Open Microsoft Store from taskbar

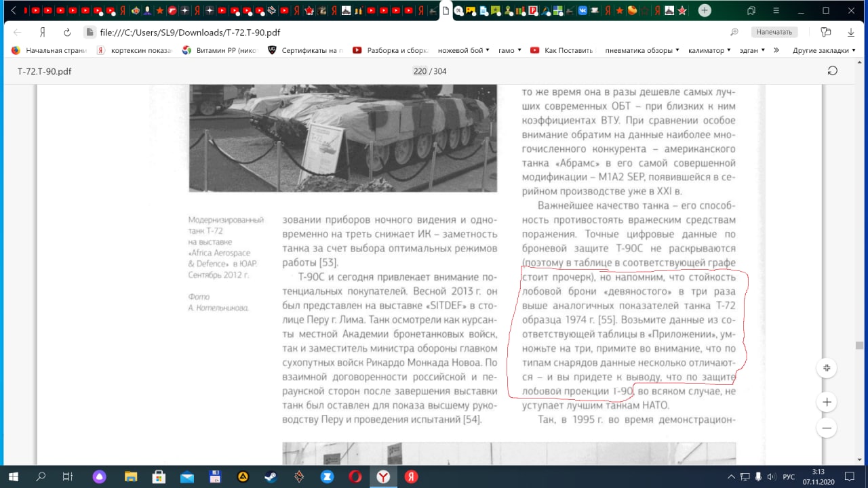(x=159, y=476)
